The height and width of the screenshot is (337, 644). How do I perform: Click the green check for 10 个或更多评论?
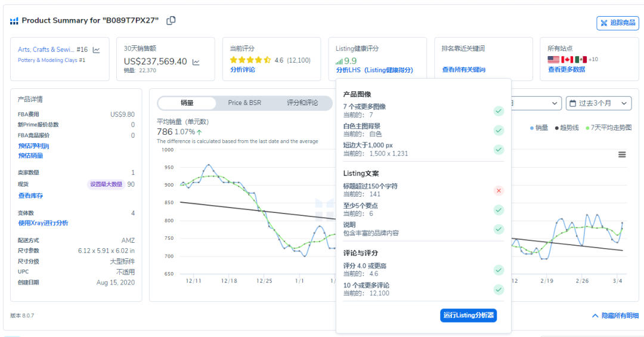(x=499, y=290)
